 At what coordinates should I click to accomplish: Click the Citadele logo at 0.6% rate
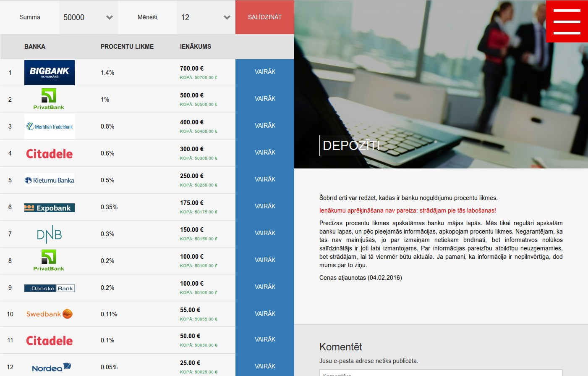[x=50, y=154]
